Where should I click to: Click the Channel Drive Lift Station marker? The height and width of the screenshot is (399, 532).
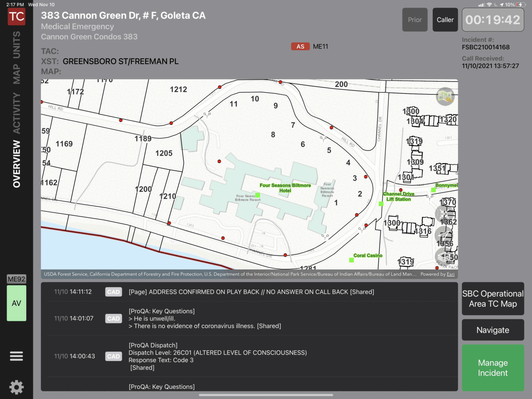tap(381, 203)
